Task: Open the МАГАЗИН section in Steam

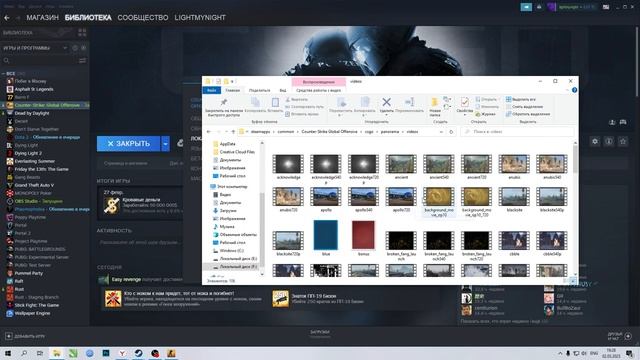Action: 42,18
